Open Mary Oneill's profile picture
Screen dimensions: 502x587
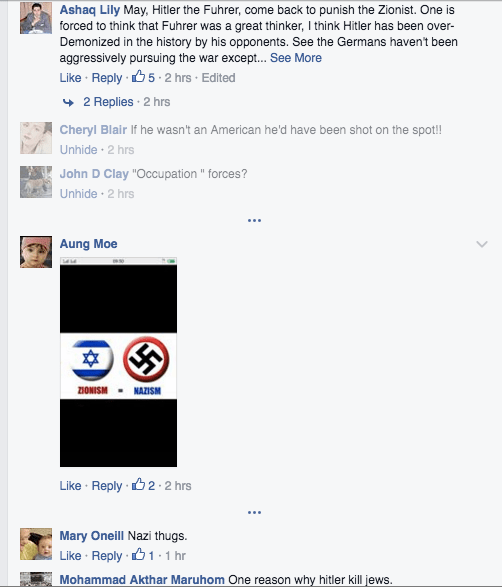pos(36,544)
